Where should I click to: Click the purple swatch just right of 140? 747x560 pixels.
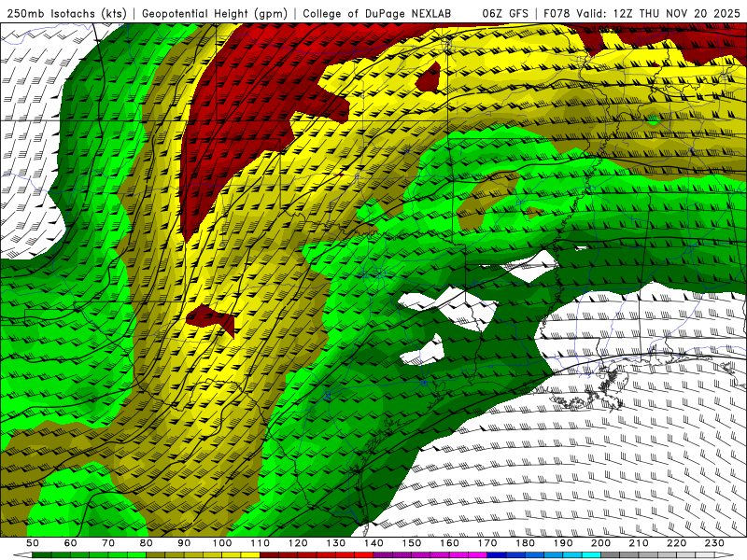pyautogui.click(x=383, y=555)
